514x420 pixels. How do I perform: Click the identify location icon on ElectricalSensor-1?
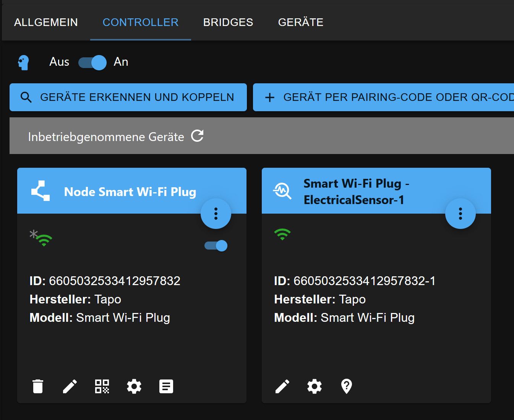click(347, 386)
